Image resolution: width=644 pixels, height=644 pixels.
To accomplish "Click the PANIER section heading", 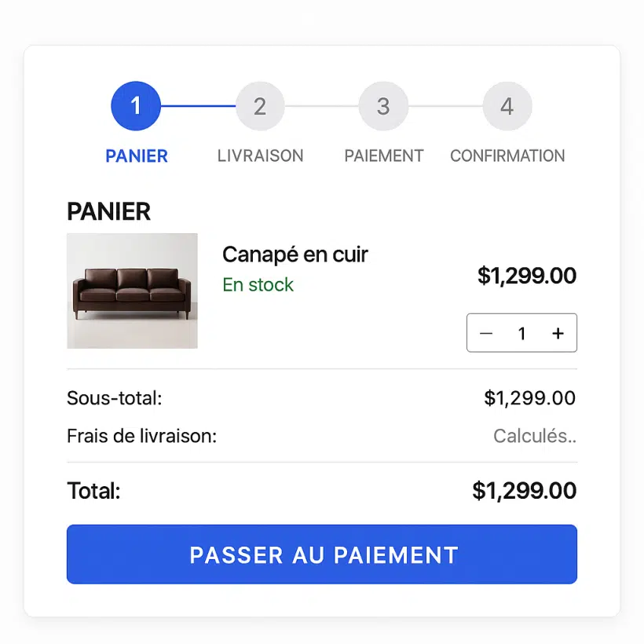I will pyautogui.click(x=109, y=211).
